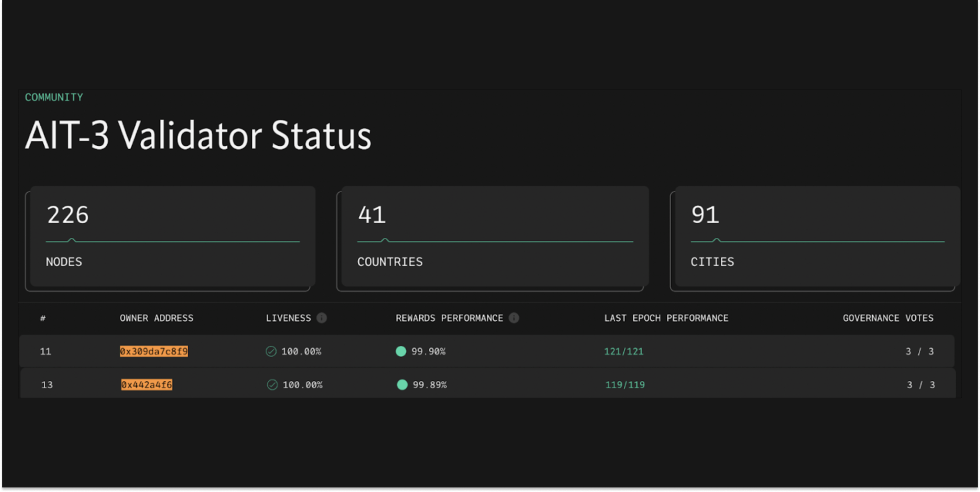Open the 121/121 last epoch performance link

[x=624, y=351]
